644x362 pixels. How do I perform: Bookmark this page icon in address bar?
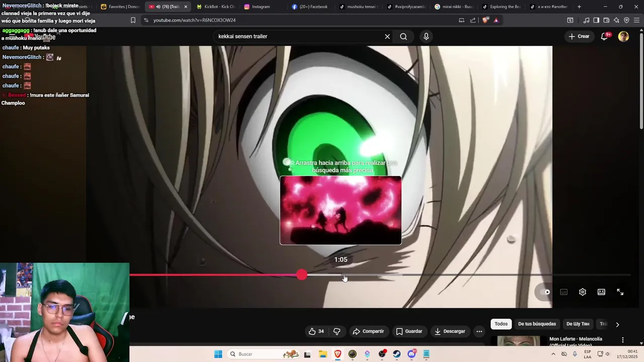tap(133, 20)
